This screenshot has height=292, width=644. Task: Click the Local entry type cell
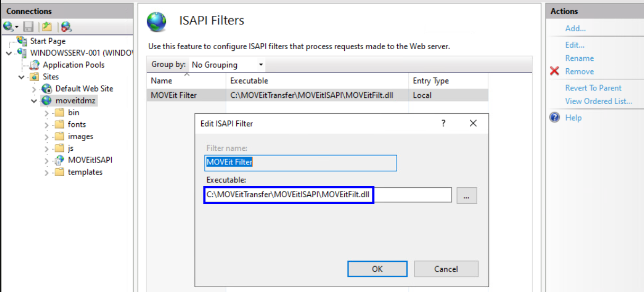pyautogui.click(x=422, y=95)
